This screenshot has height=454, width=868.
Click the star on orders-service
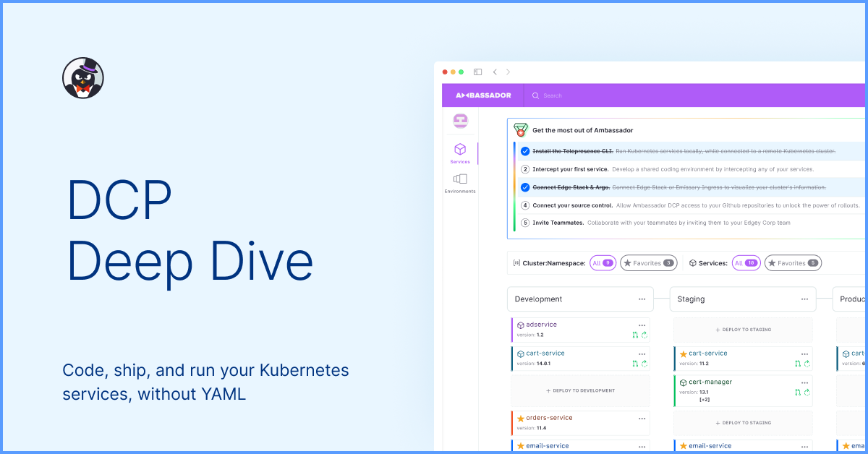coord(520,418)
